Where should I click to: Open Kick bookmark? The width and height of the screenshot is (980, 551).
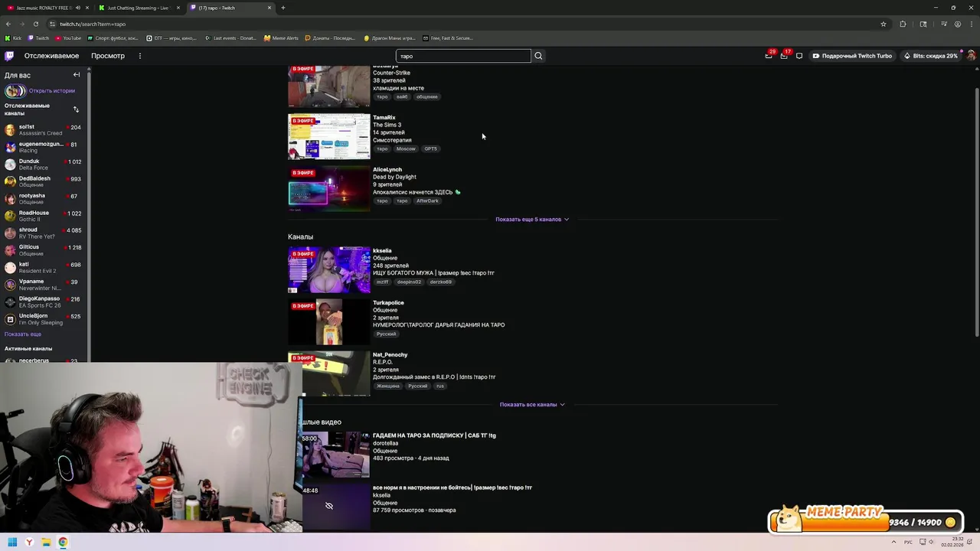(x=13, y=38)
